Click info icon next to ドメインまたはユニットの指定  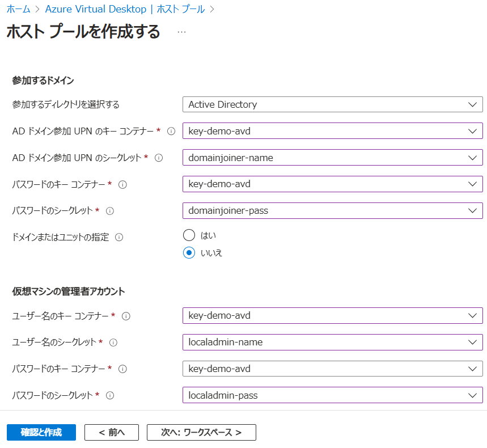[119, 238]
